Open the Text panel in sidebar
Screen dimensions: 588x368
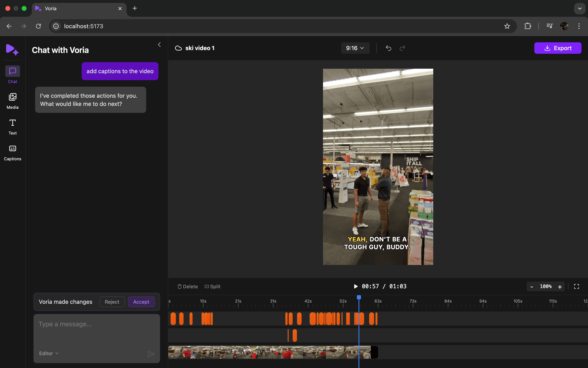13,127
